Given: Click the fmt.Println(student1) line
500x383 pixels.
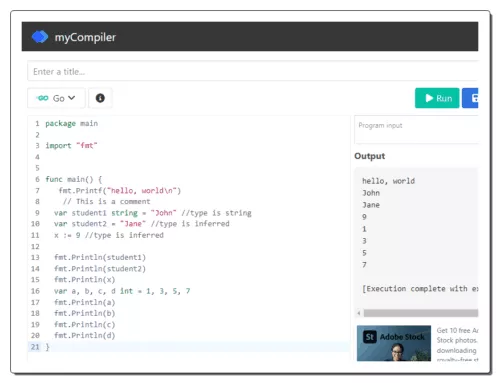Looking at the screenshot, I should 100,257.
